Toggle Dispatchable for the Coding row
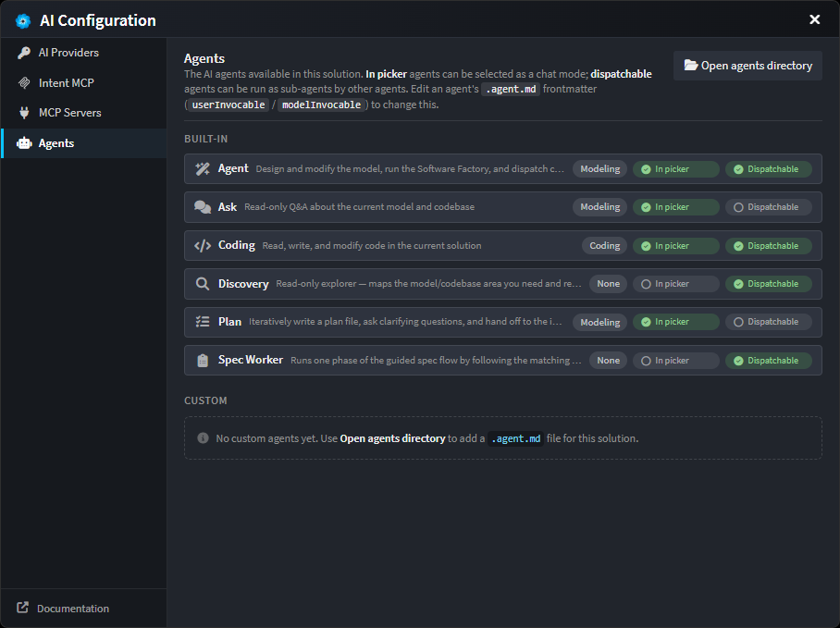Screen dimensions: 840x628 click(769, 246)
